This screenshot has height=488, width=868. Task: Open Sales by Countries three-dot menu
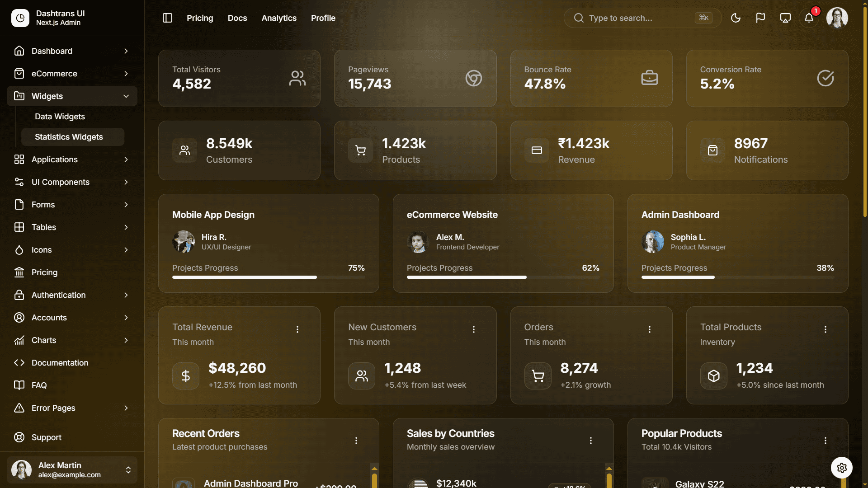591,441
